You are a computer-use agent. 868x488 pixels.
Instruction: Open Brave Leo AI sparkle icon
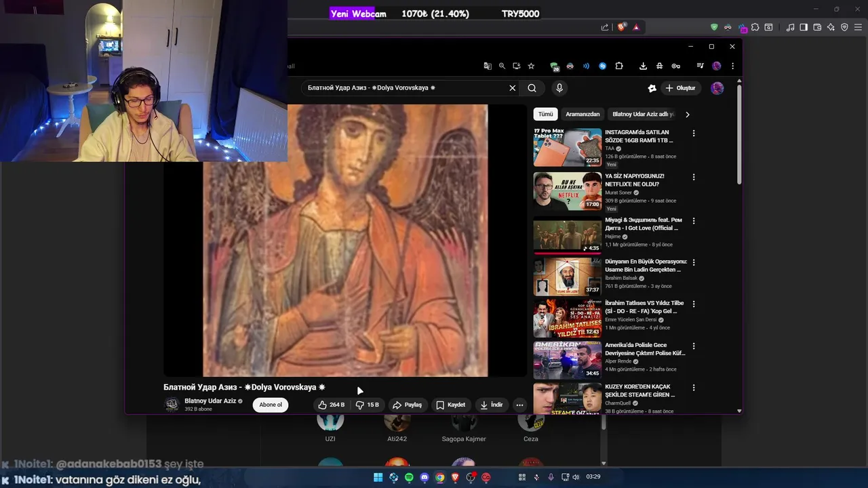(831, 27)
